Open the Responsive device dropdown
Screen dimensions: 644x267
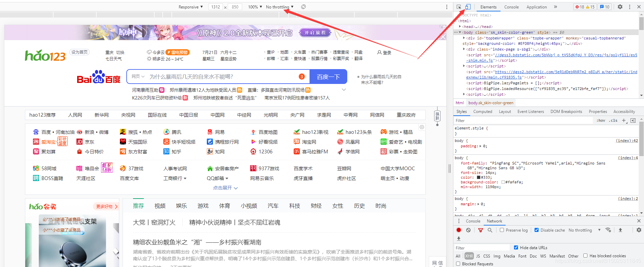[191, 7]
